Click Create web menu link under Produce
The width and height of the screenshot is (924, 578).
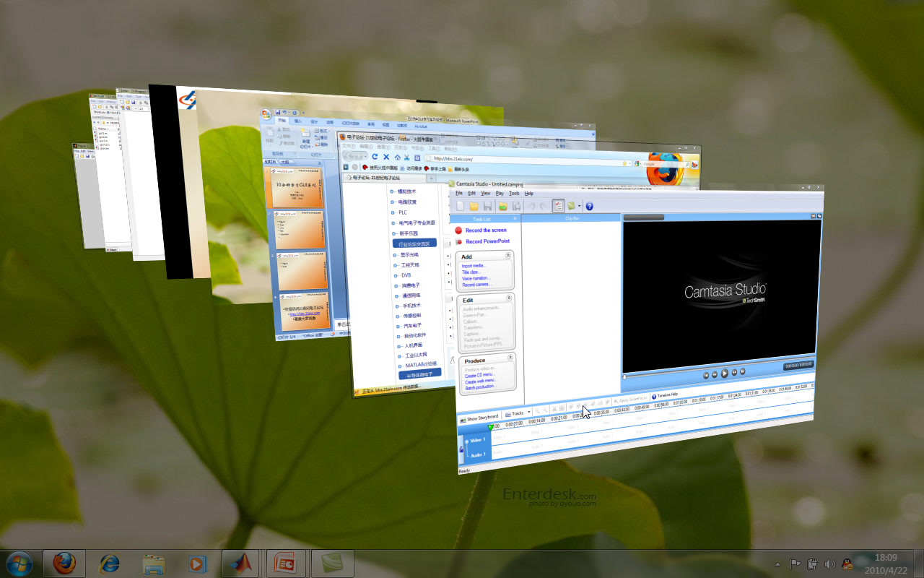tap(481, 381)
